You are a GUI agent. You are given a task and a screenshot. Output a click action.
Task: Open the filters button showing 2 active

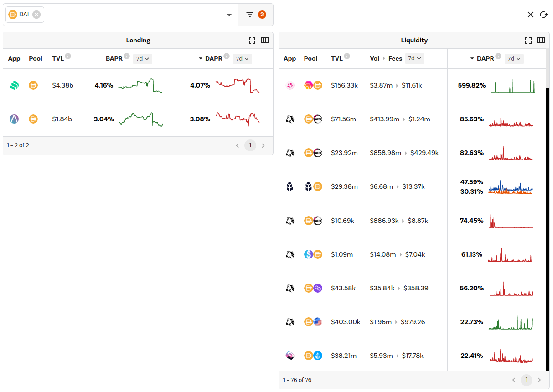point(256,15)
